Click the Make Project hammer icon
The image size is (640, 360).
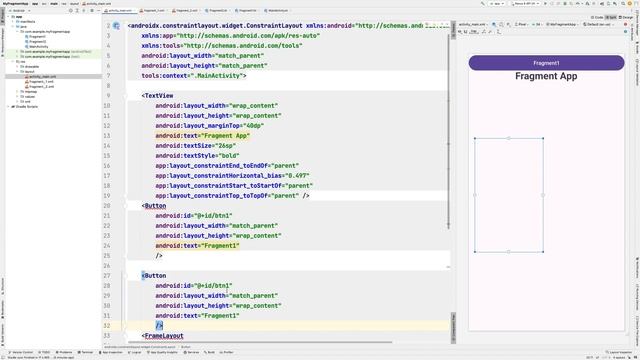(x=483, y=4)
